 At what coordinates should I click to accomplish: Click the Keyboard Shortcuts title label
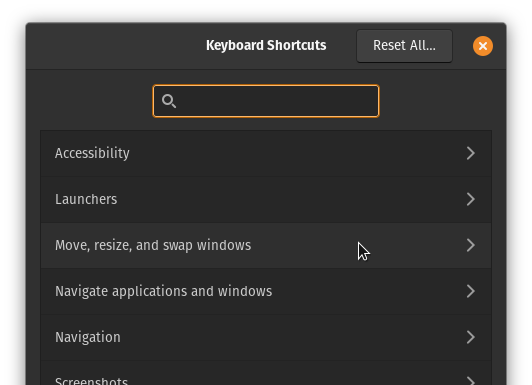[x=266, y=45]
